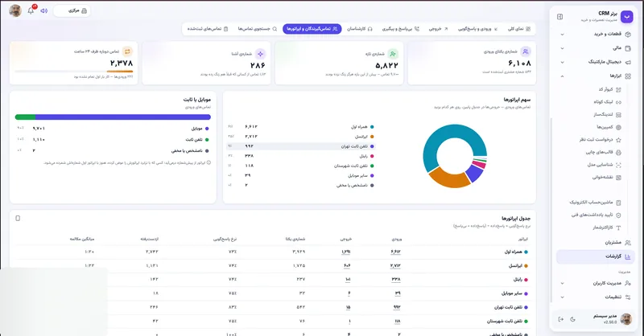Click the شماره‌ی یکتای ورودی card icon

pos(526,51)
